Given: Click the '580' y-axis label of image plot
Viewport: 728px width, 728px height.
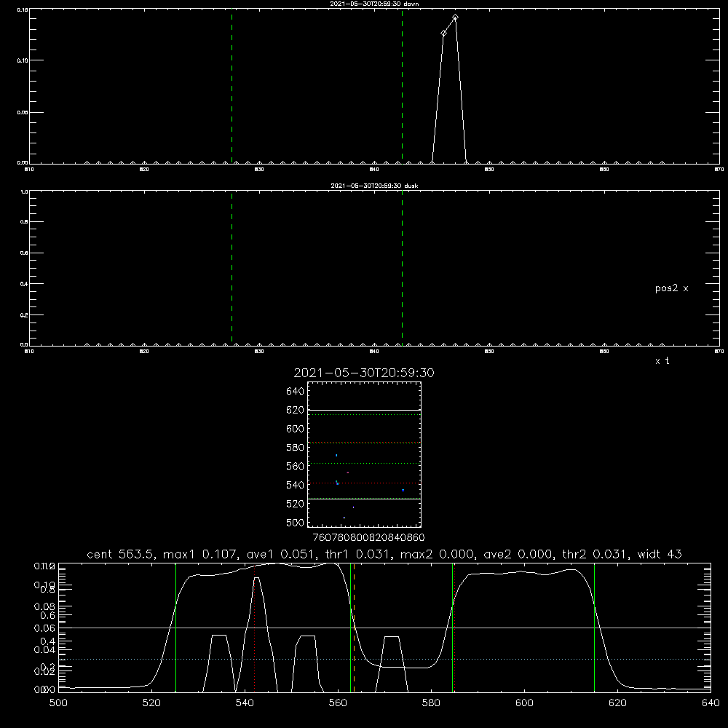Looking at the screenshot, I should click(x=296, y=448).
